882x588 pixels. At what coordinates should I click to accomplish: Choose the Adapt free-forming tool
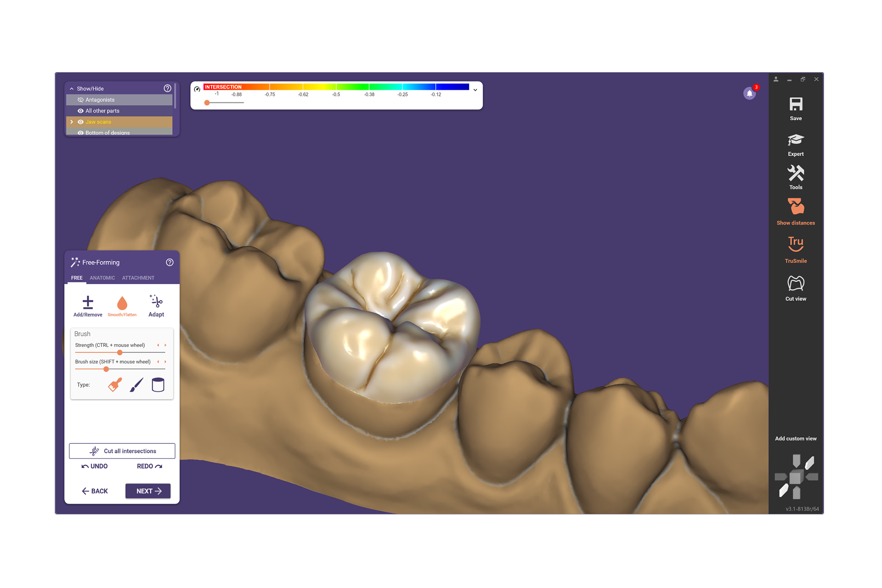156,302
